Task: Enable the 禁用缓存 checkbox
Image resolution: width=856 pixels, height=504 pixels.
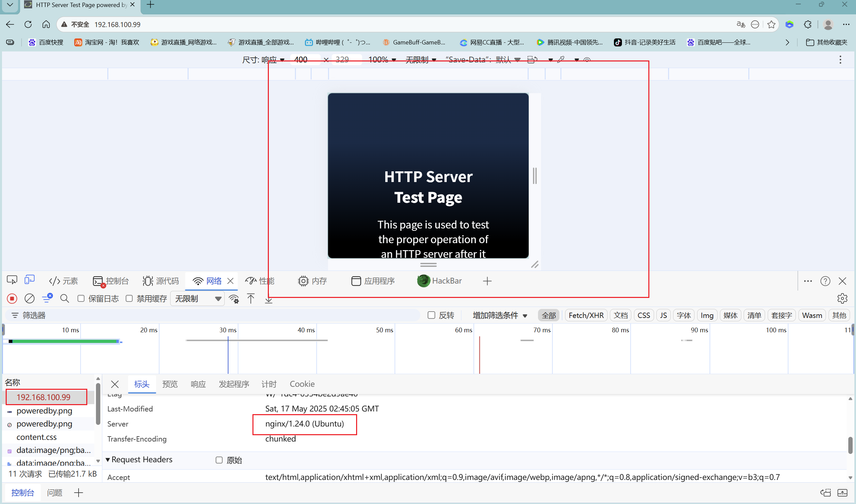Action: click(x=129, y=299)
